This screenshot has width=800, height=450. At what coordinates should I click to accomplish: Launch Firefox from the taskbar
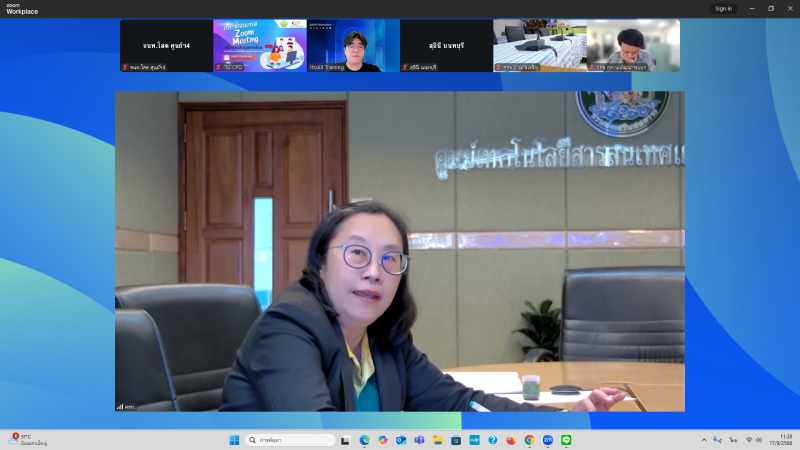[511, 440]
